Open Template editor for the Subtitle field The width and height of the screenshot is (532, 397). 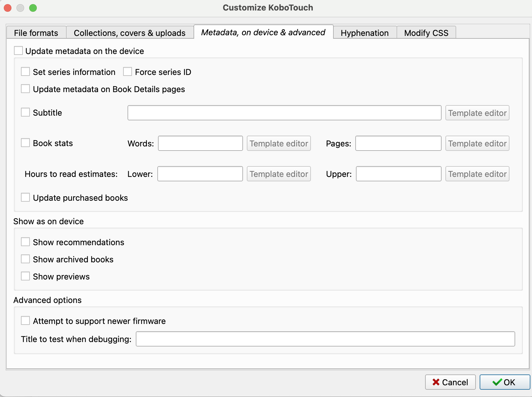click(x=477, y=113)
